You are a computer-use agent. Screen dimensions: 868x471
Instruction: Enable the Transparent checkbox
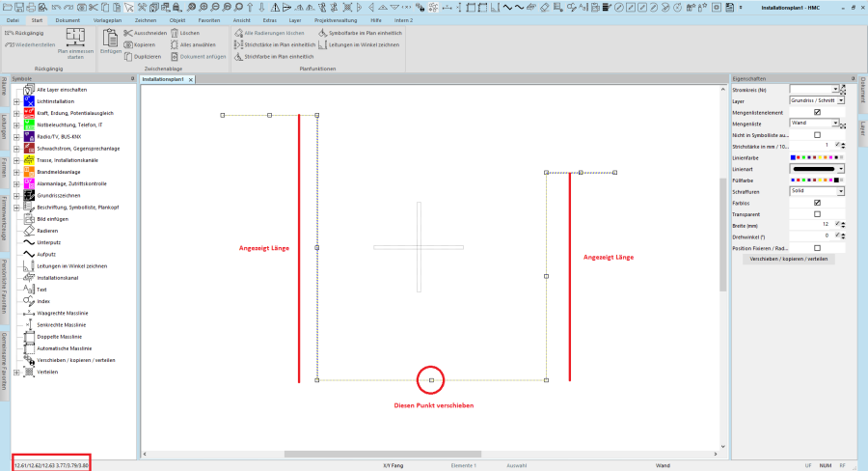pos(817,213)
